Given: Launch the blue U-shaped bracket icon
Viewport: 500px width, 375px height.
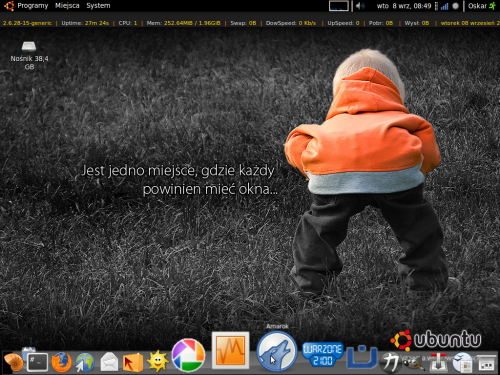Looking at the screenshot, I should coord(362,357).
